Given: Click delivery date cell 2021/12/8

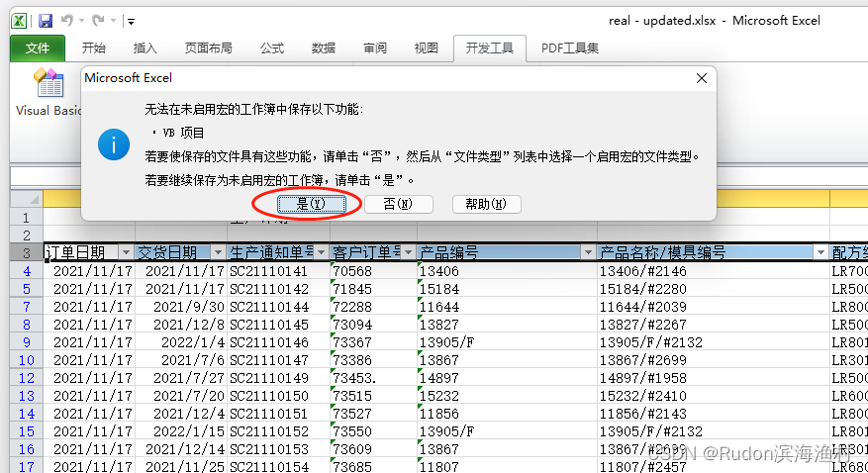Looking at the screenshot, I should (x=181, y=325).
